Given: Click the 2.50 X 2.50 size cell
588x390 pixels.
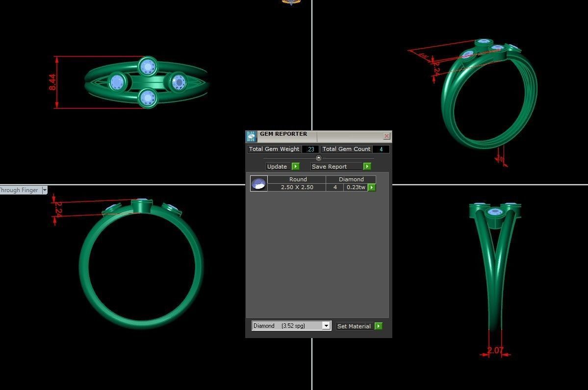Looking at the screenshot, I should coord(297,187).
